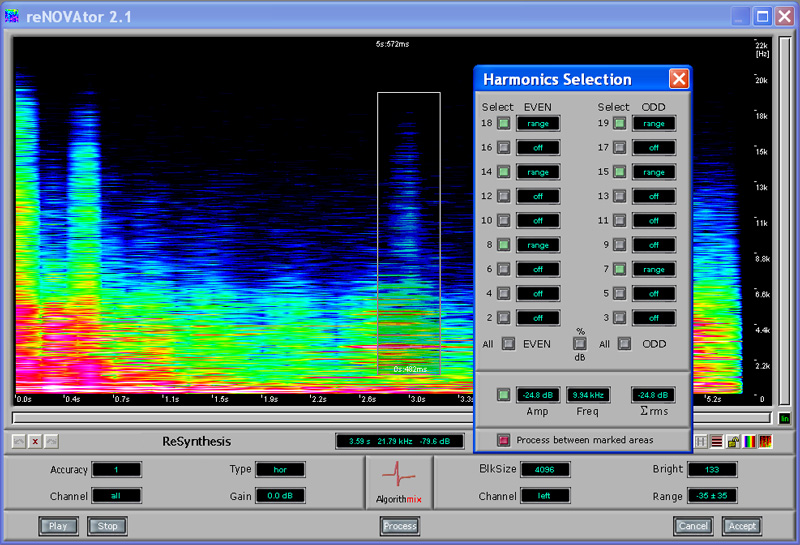The width and height of the screenshot is (800, 545).
Task: Click the Freq field showing 9.94 kHz
Action: point(588,395)
